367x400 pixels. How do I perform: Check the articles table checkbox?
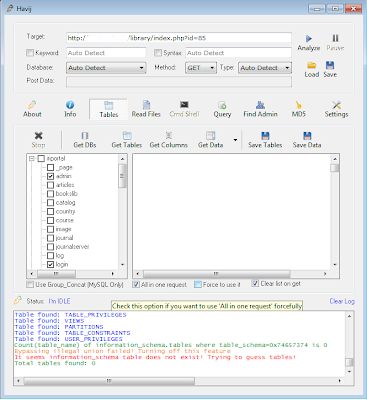pos(50,185)
